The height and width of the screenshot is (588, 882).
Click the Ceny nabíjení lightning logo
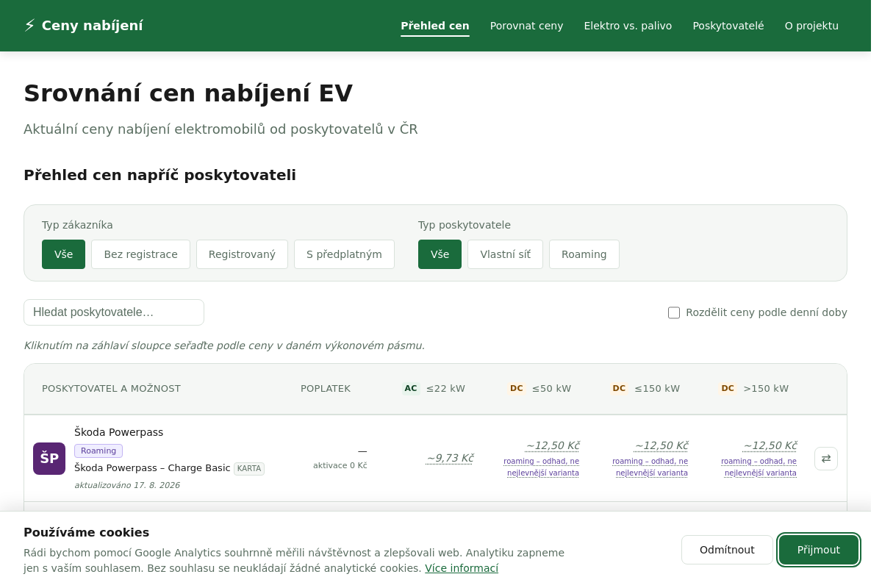[83, 26]
